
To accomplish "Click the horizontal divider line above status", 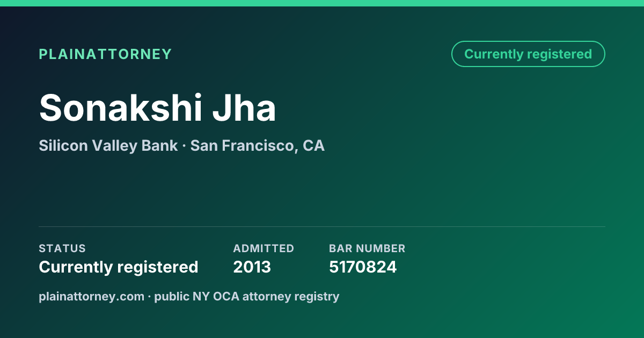I will click(322, 226).
